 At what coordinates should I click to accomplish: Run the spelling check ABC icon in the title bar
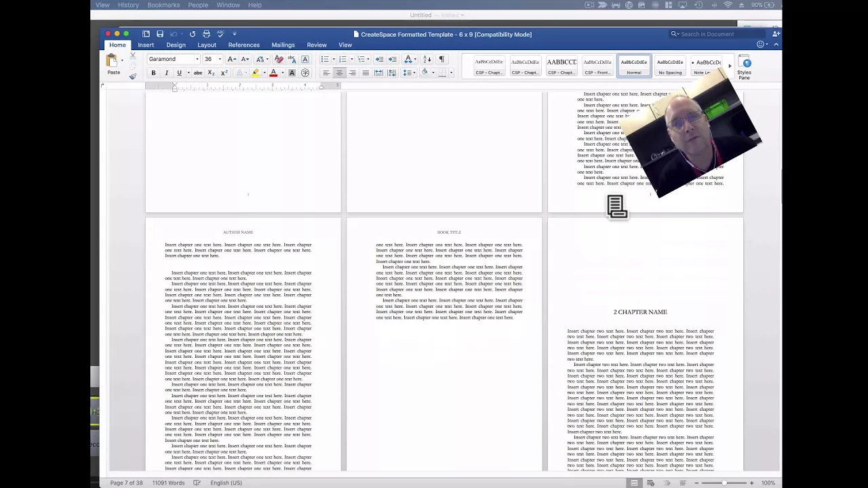pyautogui.click(x=220, y=34)
